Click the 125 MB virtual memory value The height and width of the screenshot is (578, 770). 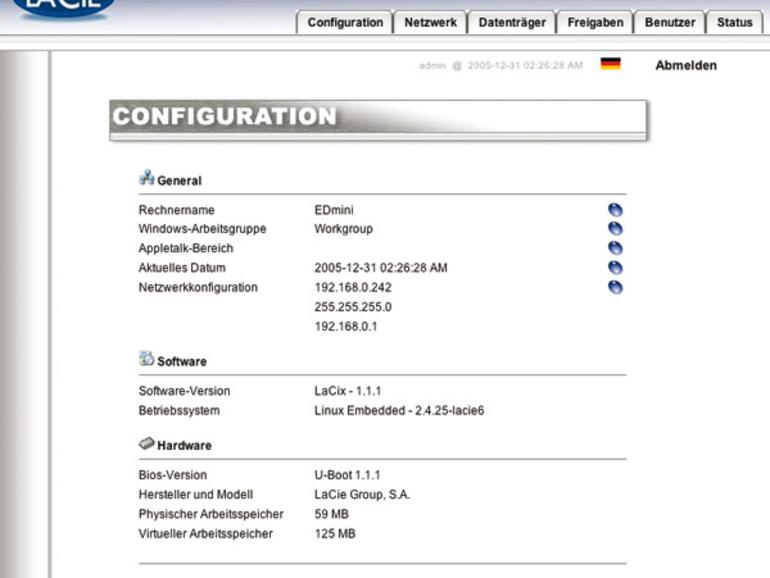[x=335, y=534]
